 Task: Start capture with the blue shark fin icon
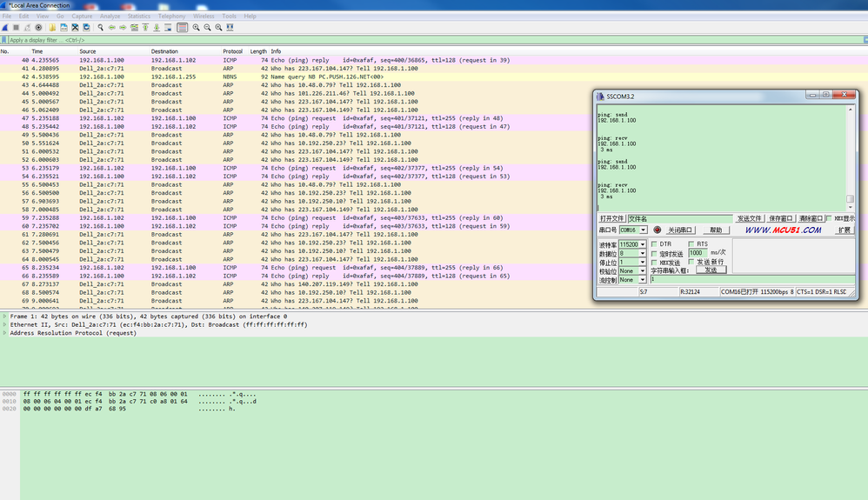click(x=5, y=28)
